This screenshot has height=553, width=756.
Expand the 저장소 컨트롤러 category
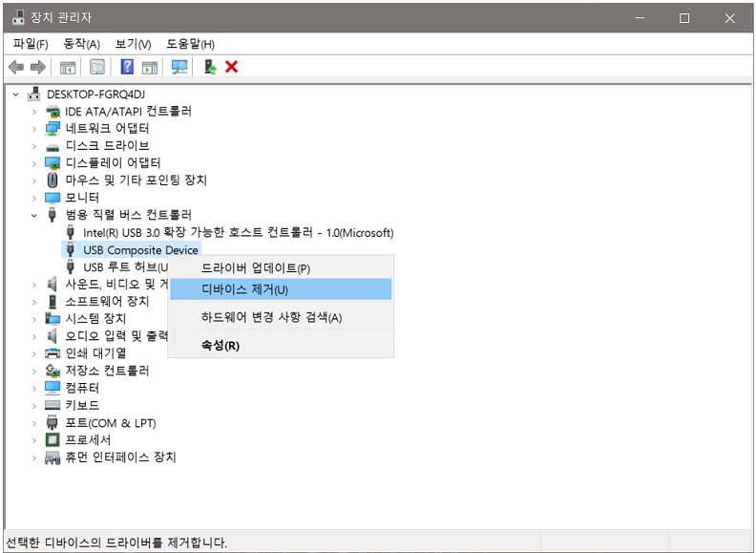point(33,372)
